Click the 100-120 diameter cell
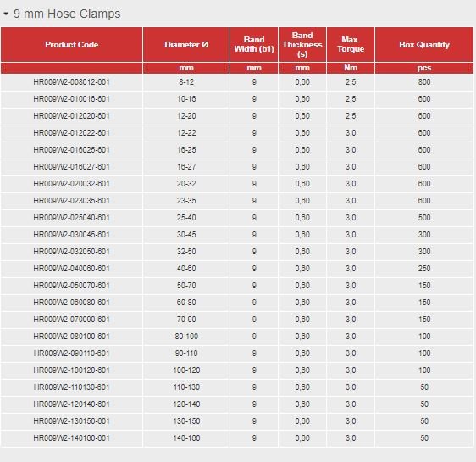 (186, 370)
